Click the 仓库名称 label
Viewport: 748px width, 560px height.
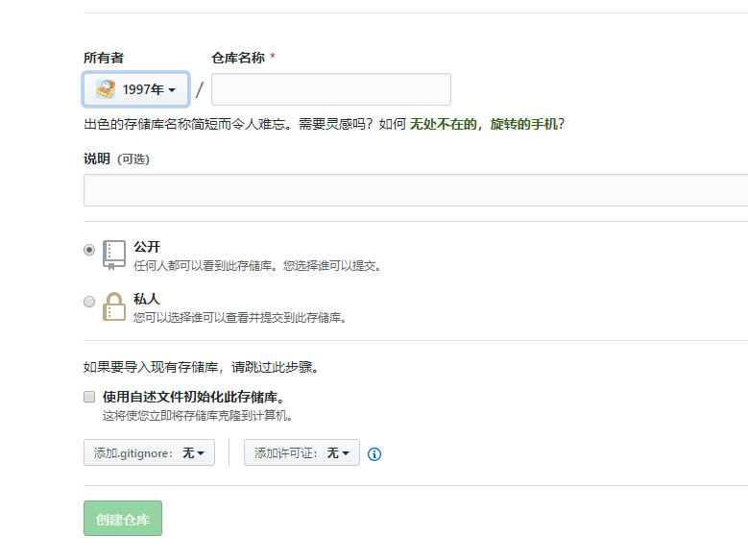pyautogui.click(x=238, y=58)
